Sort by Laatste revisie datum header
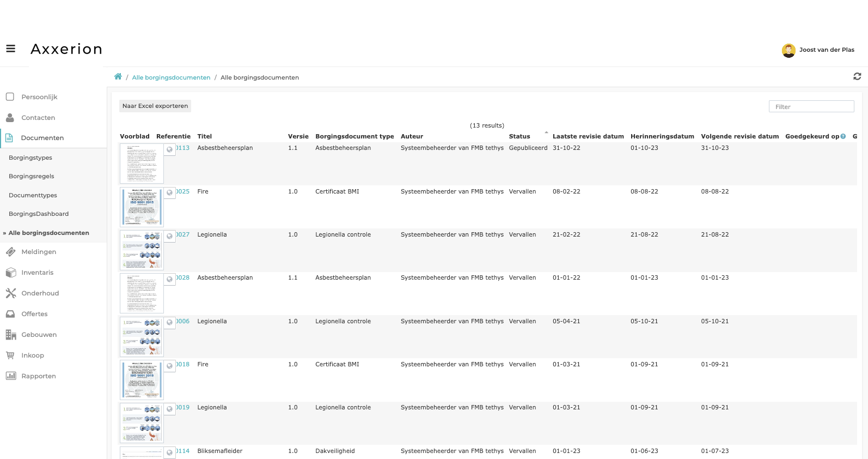868x459 pixels. tap(588, 136)
